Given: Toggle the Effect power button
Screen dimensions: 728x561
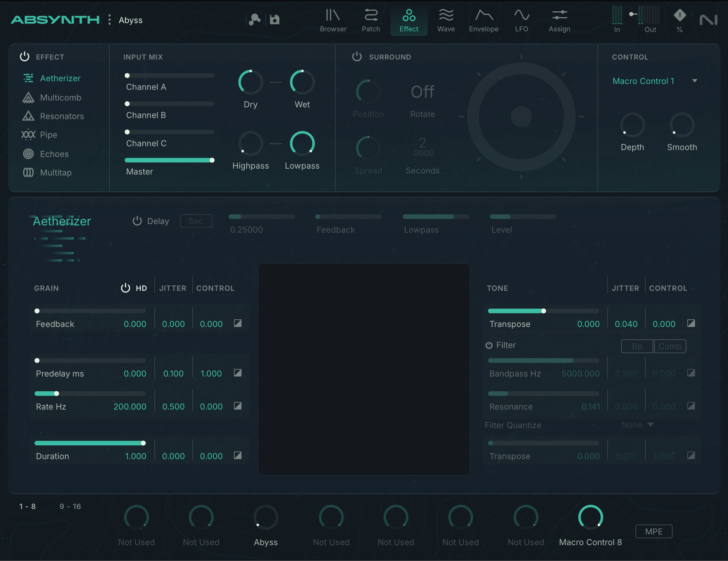Looking at the screenshot, I should [24, 57].
